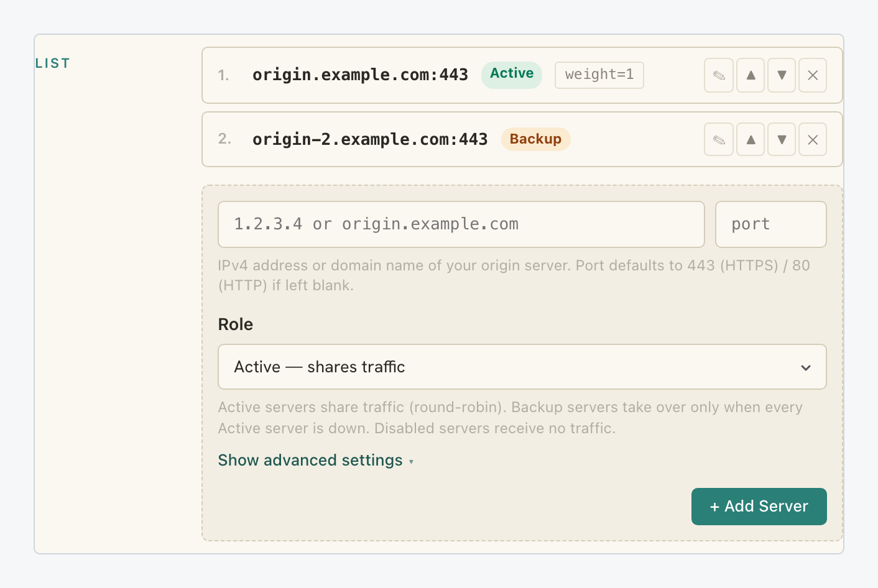The width and height of the screenshot is (878, 588).
Task: Click the weight=1 tag
Action: (599, 75)
